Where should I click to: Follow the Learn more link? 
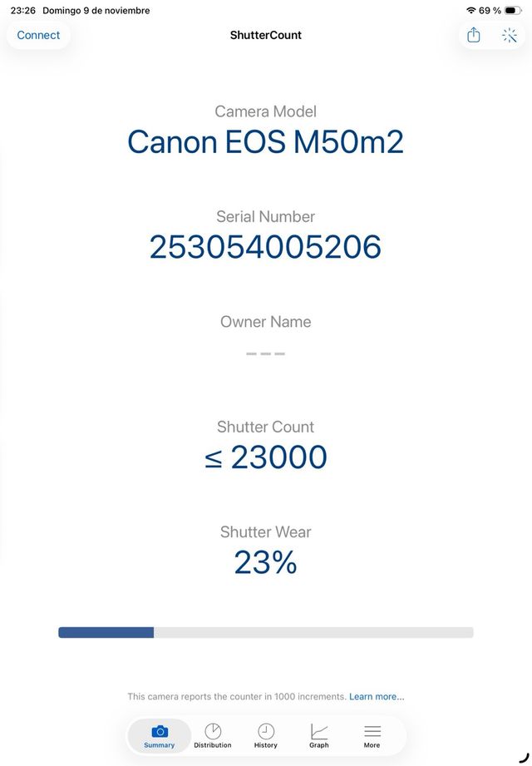377,696
